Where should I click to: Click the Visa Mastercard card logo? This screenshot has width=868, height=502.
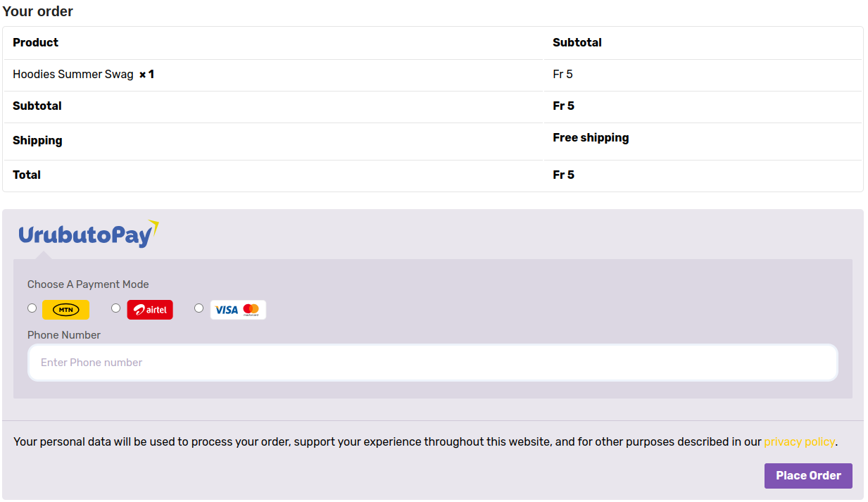(238, 310)
